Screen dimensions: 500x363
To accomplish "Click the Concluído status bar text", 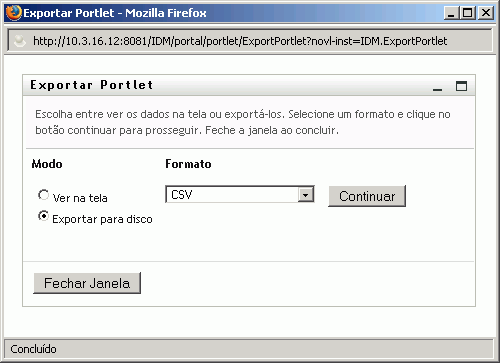I will tap(33, 349).
